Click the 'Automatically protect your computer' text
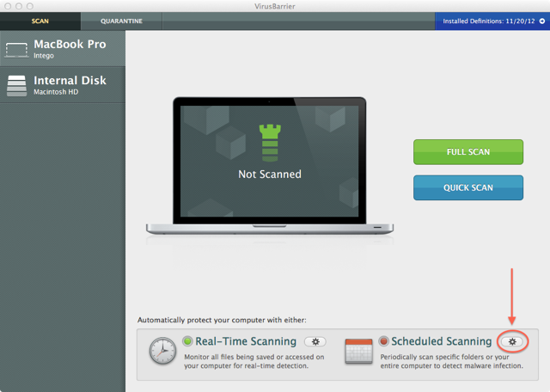Viewport: 550px width, 392px height. [x=222, y=320]
